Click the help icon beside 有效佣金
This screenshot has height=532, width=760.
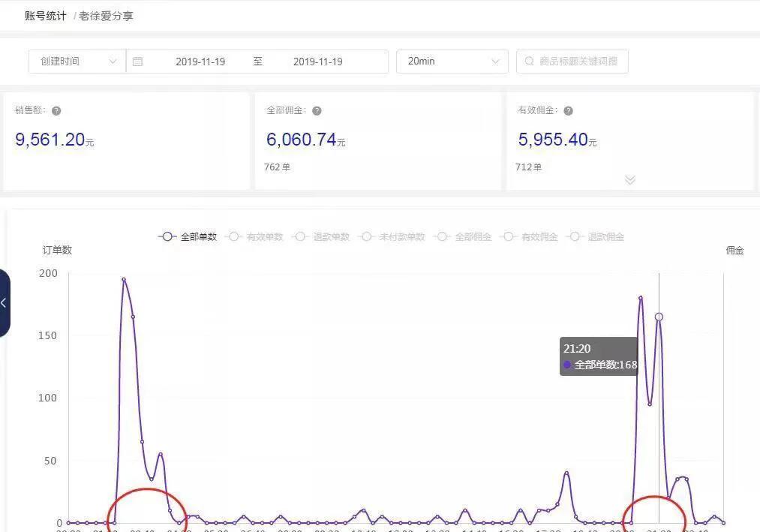coord(568,110)
